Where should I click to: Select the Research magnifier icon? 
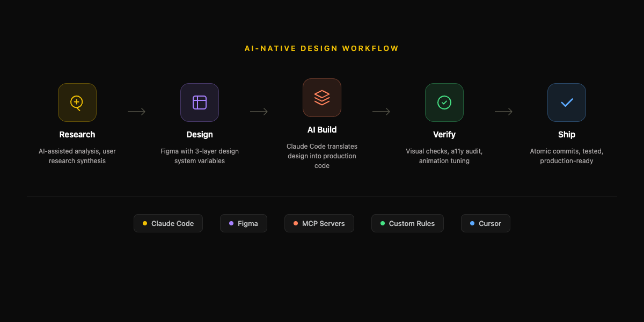point(77,102)
